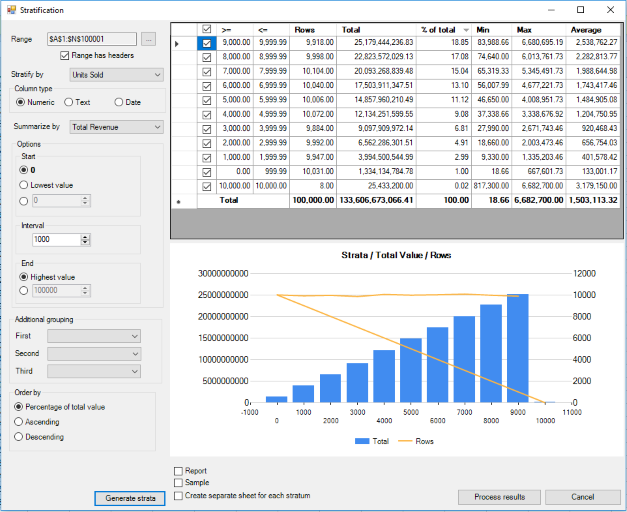Click the Cancel button
The image size is (627, 512).
click(582, 497)
